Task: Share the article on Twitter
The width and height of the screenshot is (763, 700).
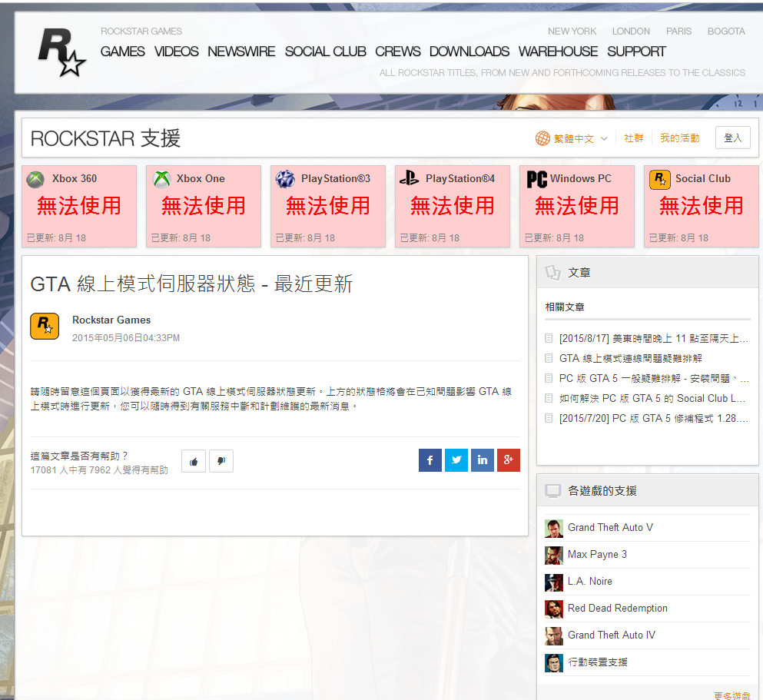Action: [x=456, y=460]
